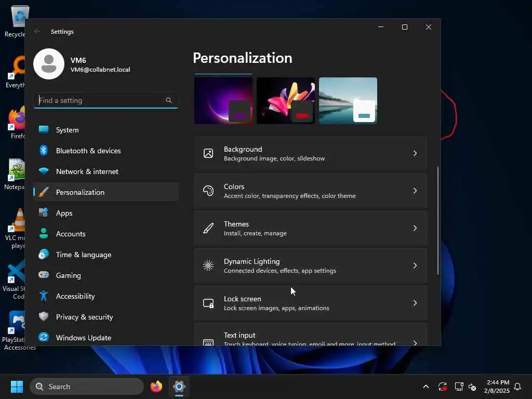This screenshot has height=399, width=532.
Task: Click the network display tray icon
Action: coord(459,387)
